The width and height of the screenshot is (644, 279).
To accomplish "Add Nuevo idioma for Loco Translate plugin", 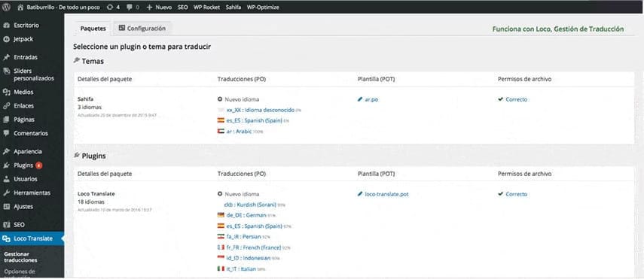I will click(242, 194).
